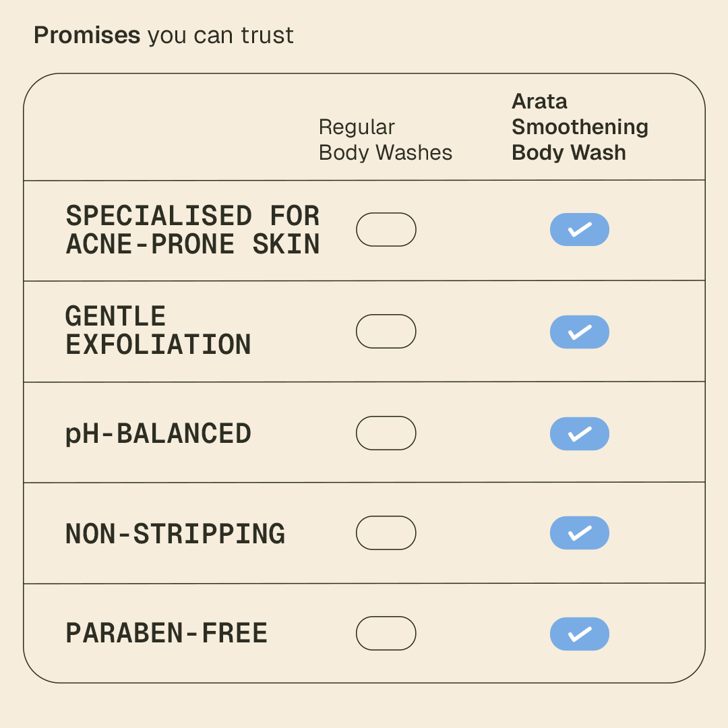
Task: Click the blue checkmark for Gentle Exfoliation
Action: [579, 332]
